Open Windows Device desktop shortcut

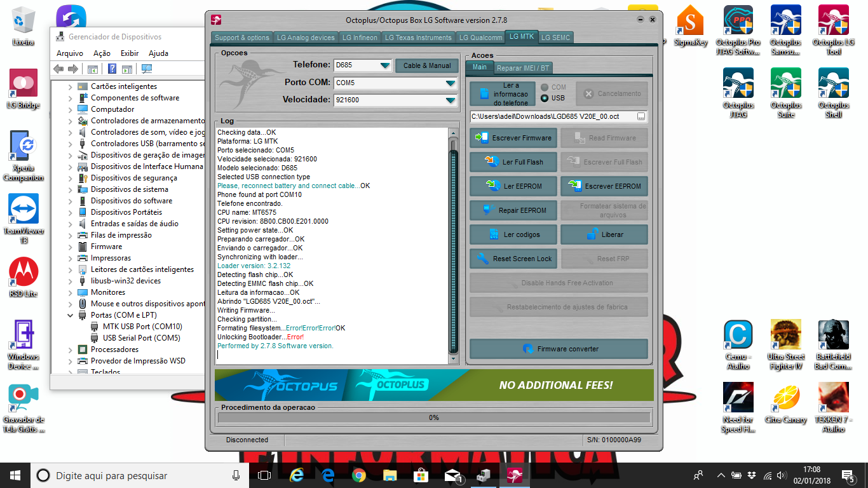click(24, 345)
